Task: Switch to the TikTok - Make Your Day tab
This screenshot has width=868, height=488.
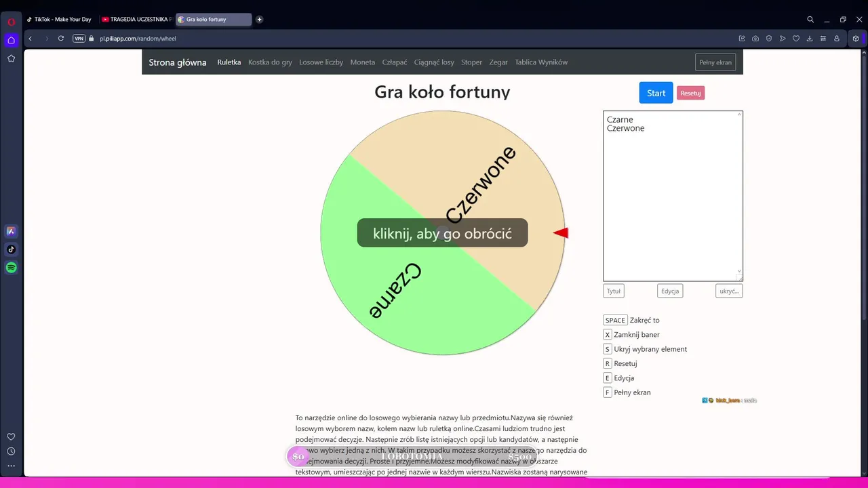Action: click(60, 20)
